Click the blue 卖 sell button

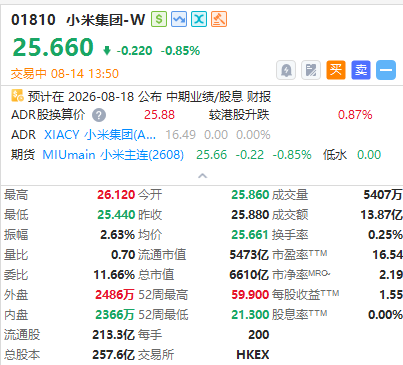tap(361, 70)
